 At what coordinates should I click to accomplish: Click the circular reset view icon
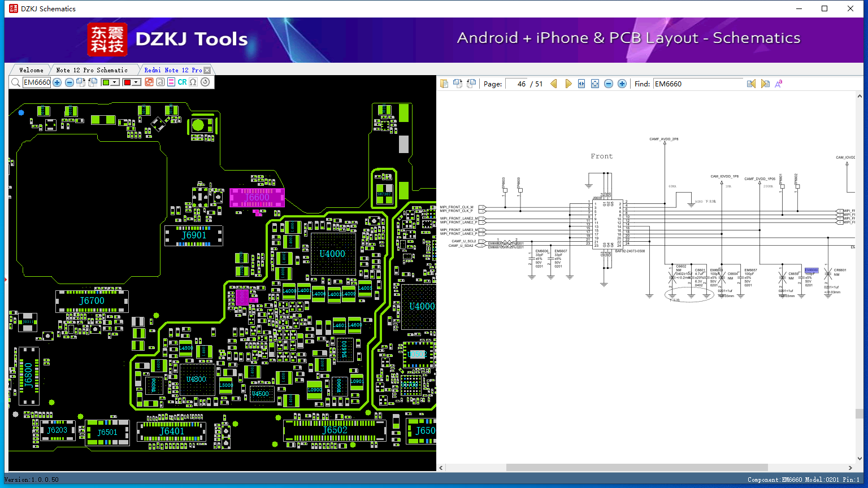(x=205, y=82)
